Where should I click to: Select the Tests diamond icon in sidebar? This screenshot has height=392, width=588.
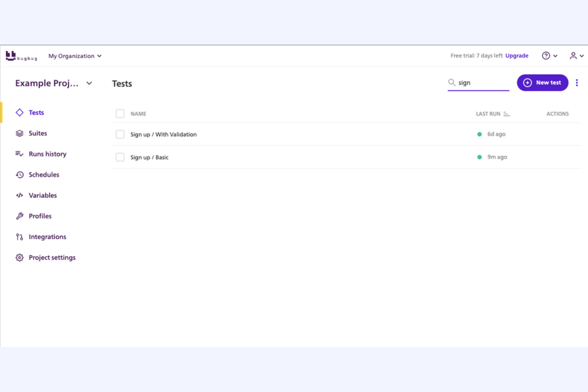[x=19, y=112]
